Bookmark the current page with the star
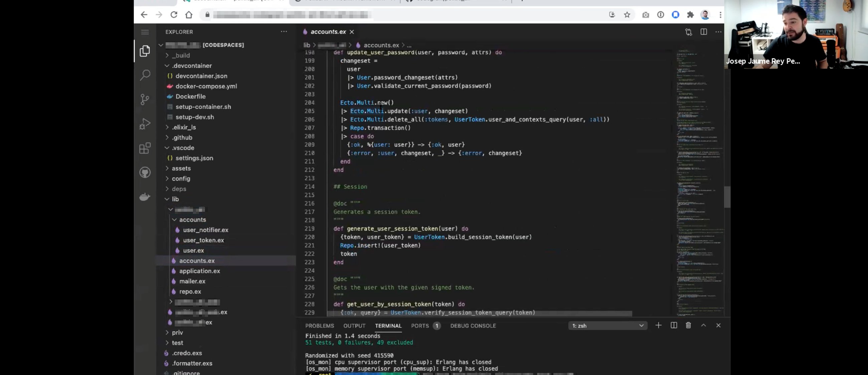 tap(627, 14)
